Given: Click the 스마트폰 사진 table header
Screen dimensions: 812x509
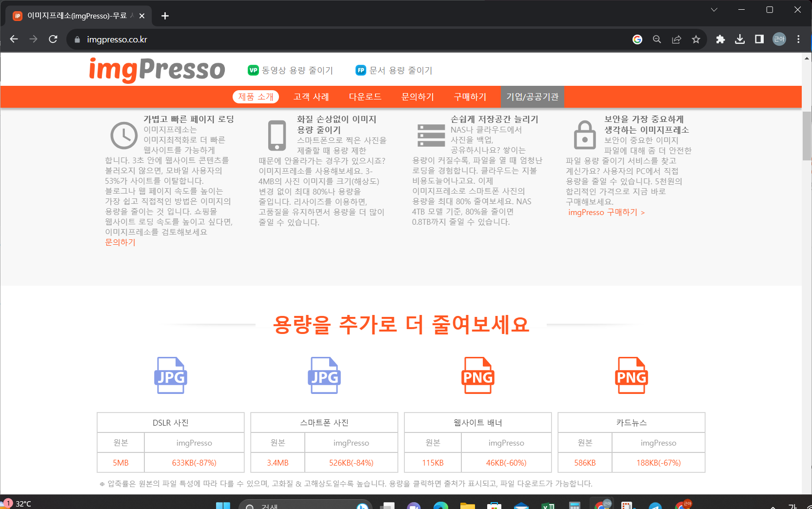Looking at the screenshot, I should pos(324,423).
